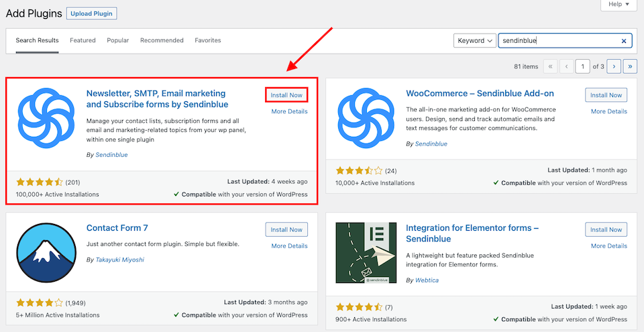644x332 pixels.
Task: Clear the search field with the X icon
Action: tap(624, 41)
